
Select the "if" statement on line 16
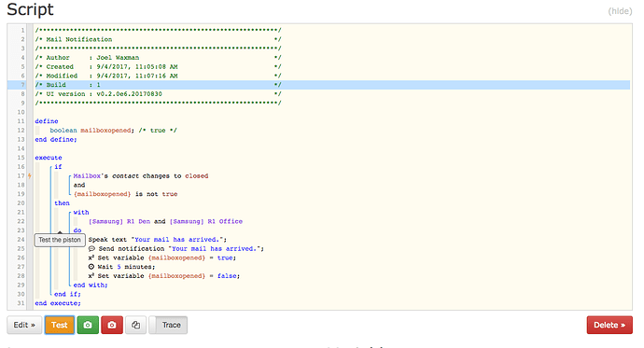click(x=58, y=167)
